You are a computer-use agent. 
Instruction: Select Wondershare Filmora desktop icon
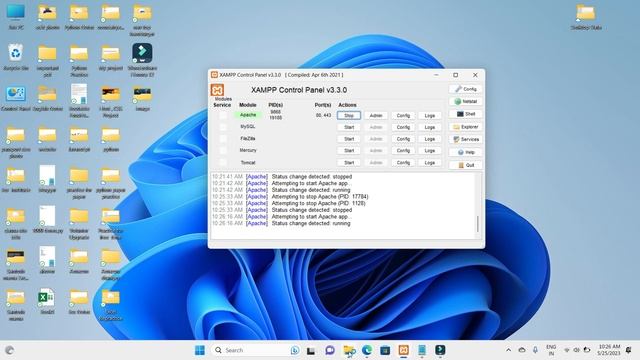[142, 60]
